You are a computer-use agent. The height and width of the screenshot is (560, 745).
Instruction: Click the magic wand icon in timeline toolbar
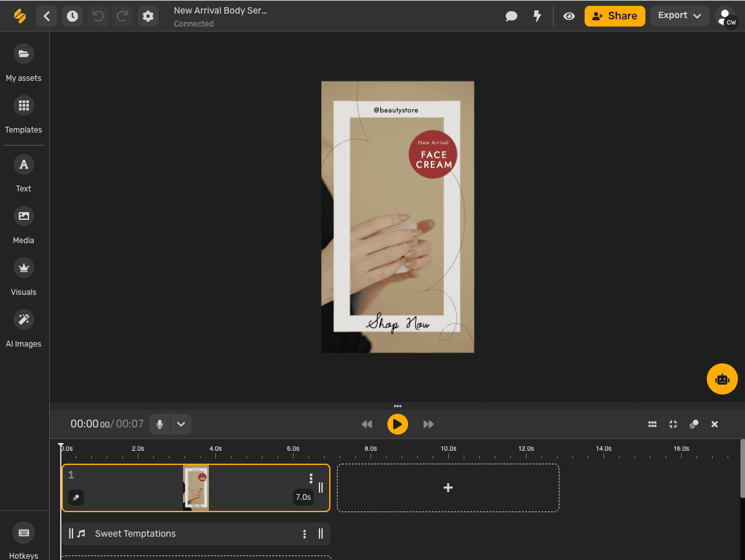[x=693, y=424]
